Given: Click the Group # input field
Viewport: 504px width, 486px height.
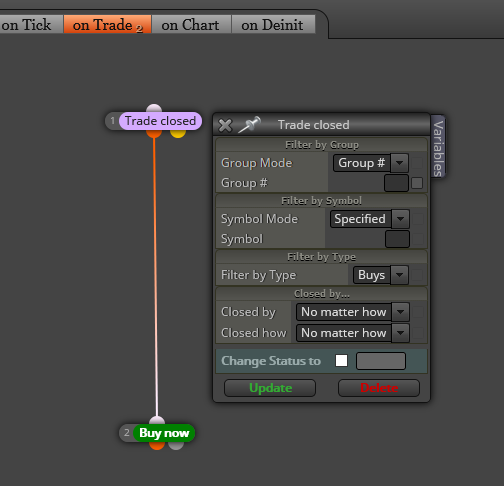Looking at the screenshot, I should (396, 183).
